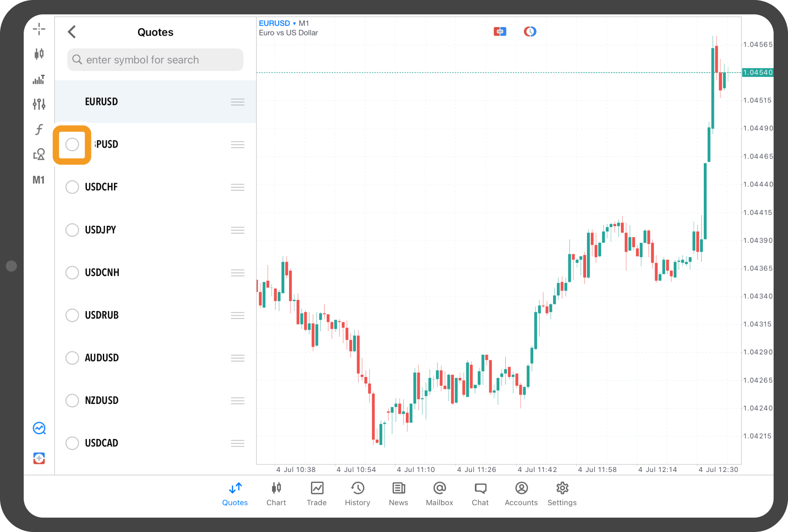Click the blue chart analytics icon
The width and height of the screenshot is (788, 532).
pyautogui.click(x=39, y=428)
